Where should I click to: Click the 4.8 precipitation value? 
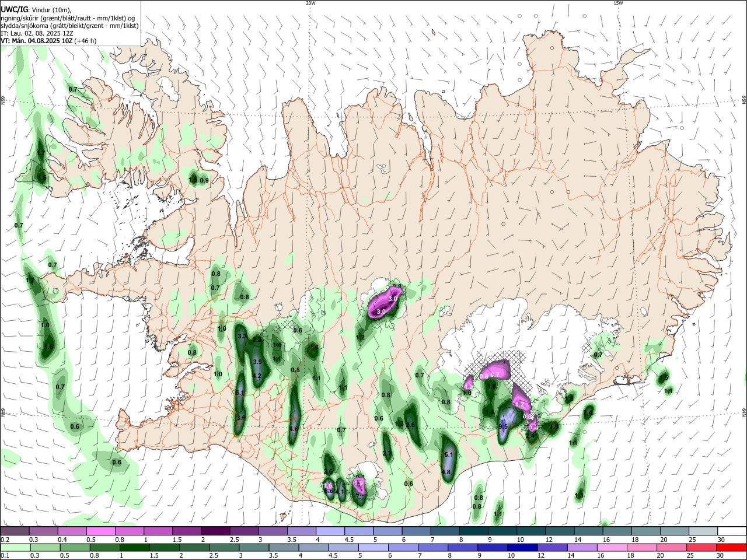pos(446,472)
